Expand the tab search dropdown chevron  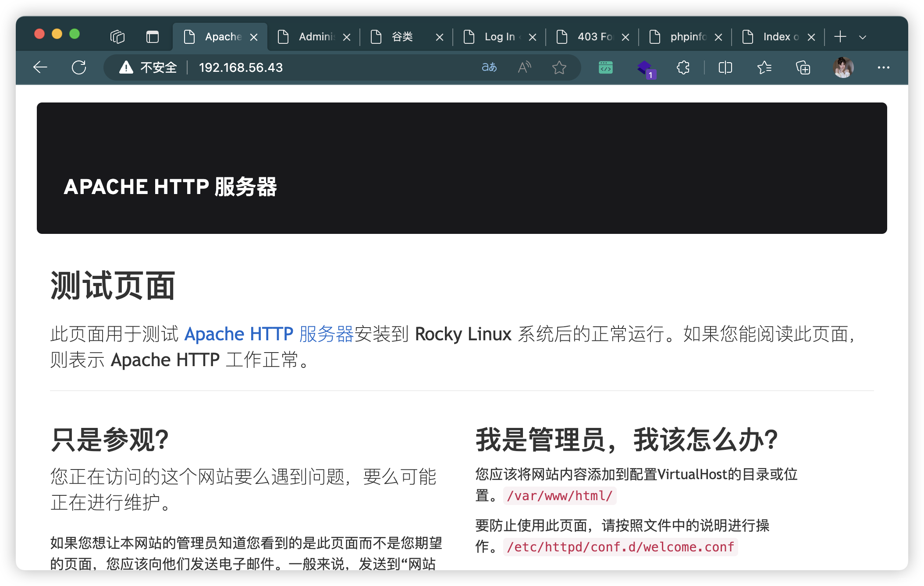(x=863, y=37)
